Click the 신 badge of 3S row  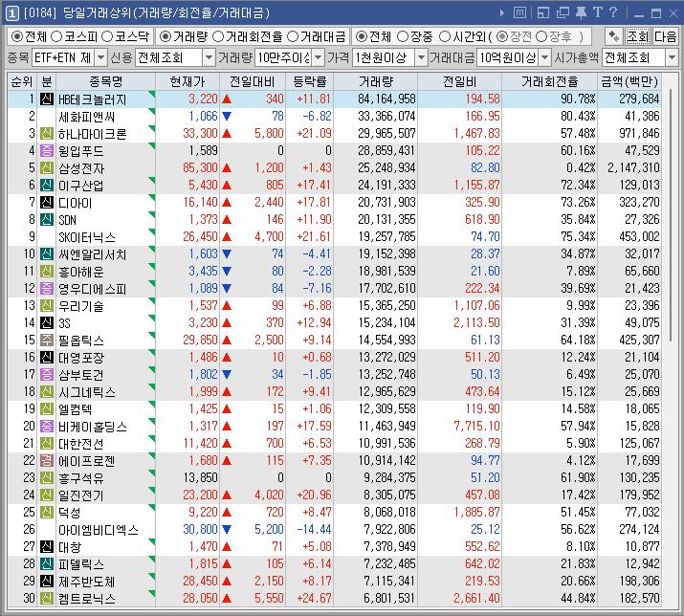(47, 323)
